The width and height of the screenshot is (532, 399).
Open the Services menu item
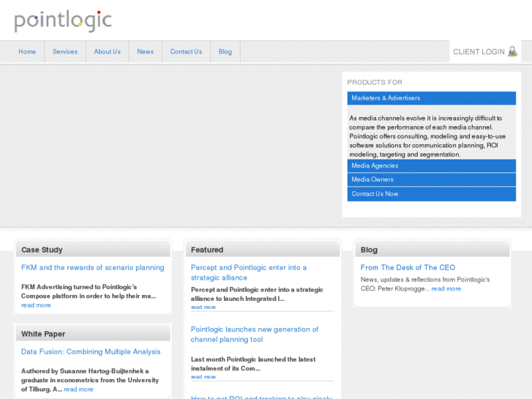tap(65, 52)
